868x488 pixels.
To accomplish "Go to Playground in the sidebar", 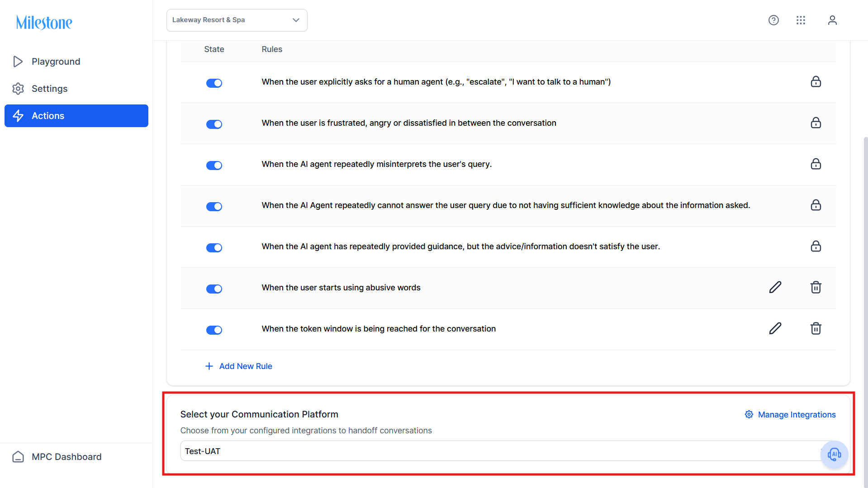I will coord(76,62).
